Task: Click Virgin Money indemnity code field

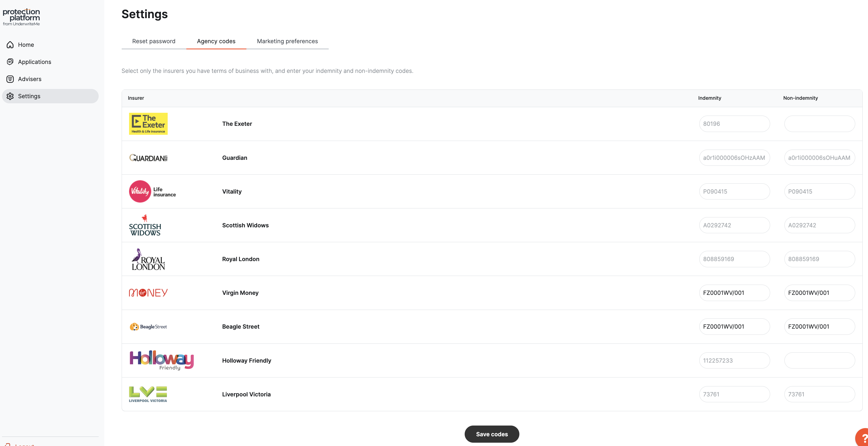Action: (734, 293)
